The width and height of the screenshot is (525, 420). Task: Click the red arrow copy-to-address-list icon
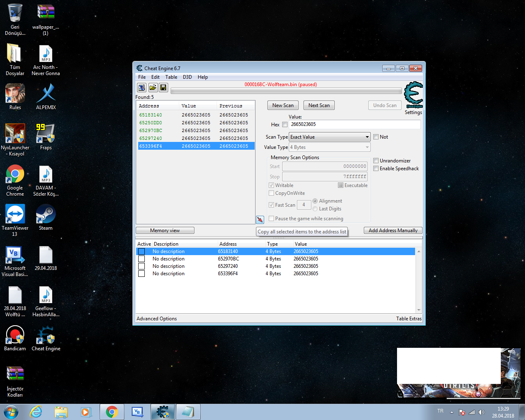point(260,220)
